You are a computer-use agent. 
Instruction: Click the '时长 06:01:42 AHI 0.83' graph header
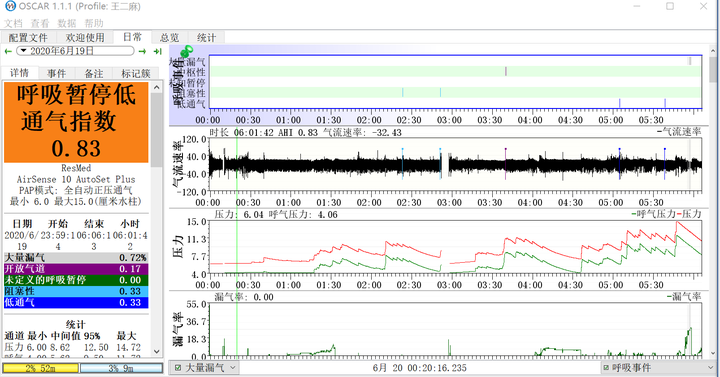[264, 132]
